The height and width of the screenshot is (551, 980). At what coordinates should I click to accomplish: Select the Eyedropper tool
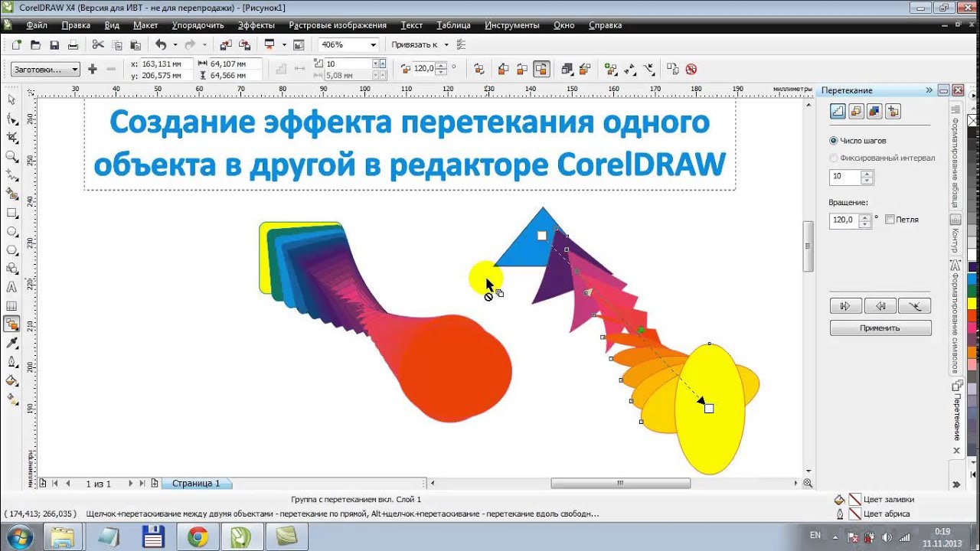click(11, 344)
